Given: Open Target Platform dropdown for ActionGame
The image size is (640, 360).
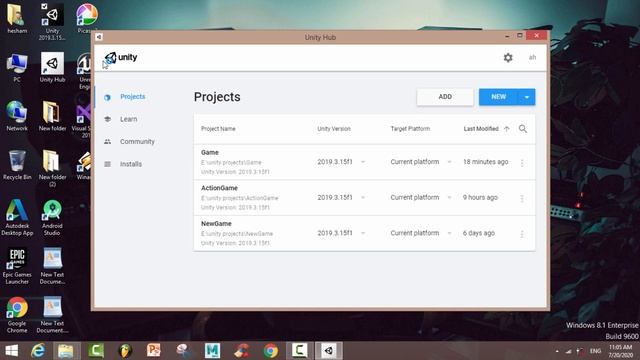Looking at the screenshot, I should tap(449, 198).
